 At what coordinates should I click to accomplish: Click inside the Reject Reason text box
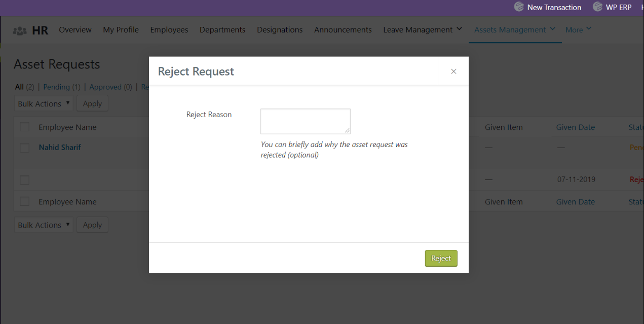pyautogui.click(x=305, y=121)
